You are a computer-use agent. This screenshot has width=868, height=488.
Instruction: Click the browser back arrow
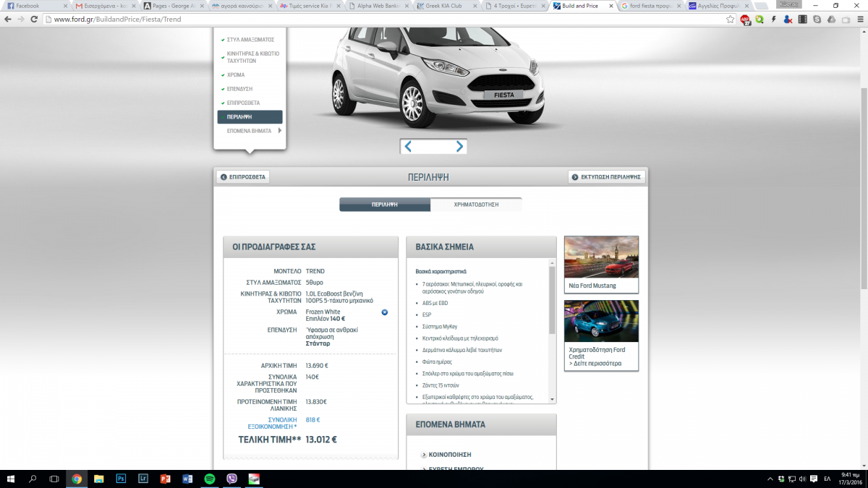point(7,19)
